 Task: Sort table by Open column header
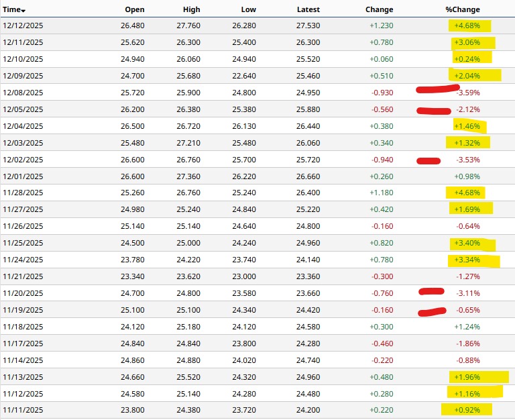click(134, 9)
